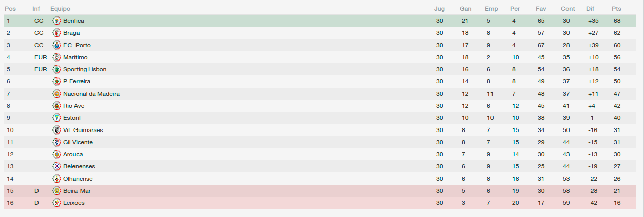This screenshot has width=644, height=217.
Task: Click the Estoril club crest icon
Action: (x=57, y=118)
